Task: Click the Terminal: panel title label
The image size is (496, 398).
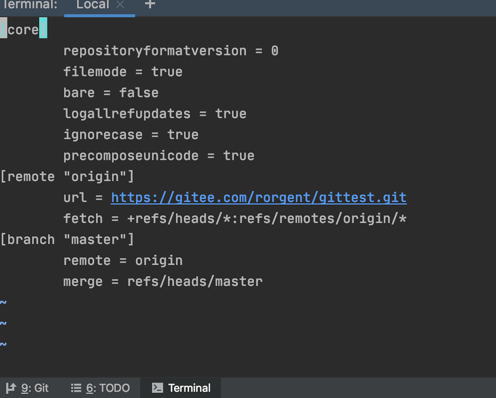Action: click(30, 5)
